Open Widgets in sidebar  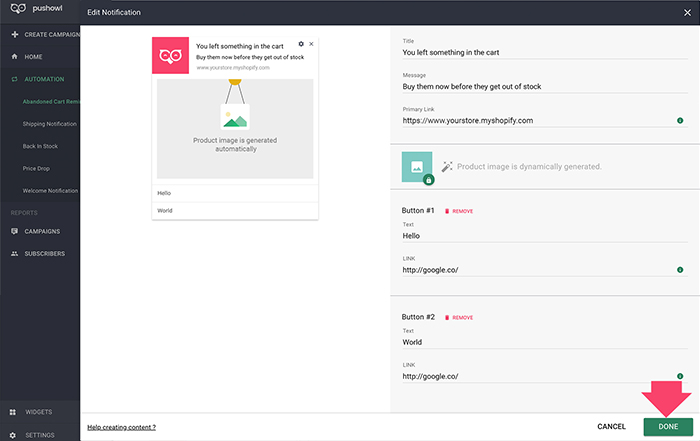tap(38, 412)
